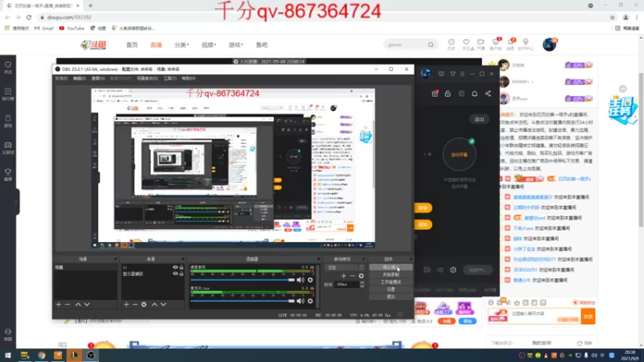The image size is (644, 362).
Task: Open transition type dropdown in OBS
Action: click(x=345, y=268)
